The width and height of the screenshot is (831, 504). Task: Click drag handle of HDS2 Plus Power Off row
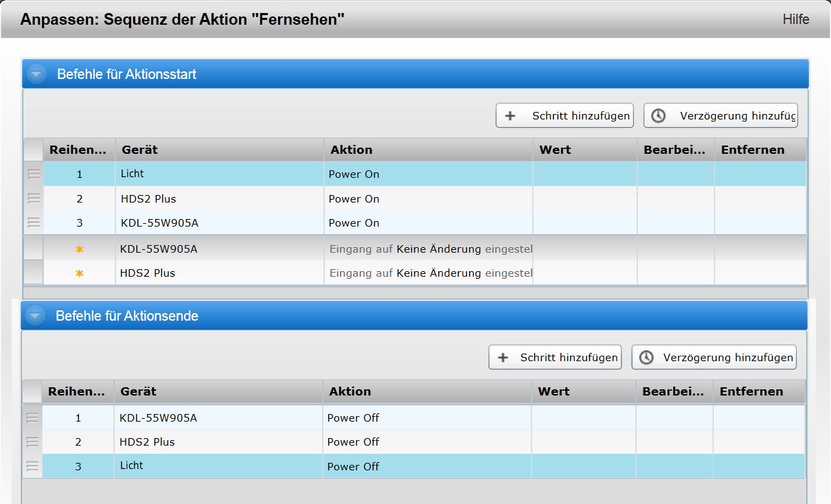pyautogui.click(x=32, y=442)
